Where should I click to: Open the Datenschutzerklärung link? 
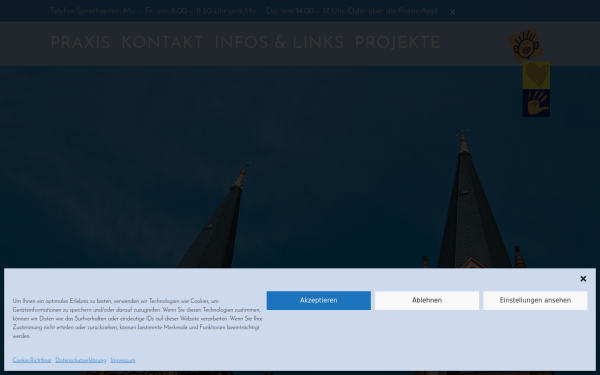pyautogui.click(x=81, y=360)
